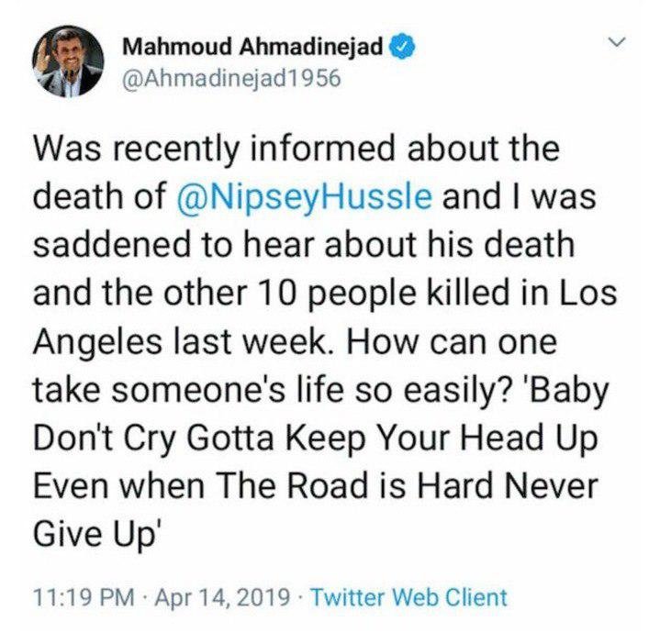
Task: Click Mahmoud Ahmadinejad's profile avatar photo
Action: click(x=70, y=64)
